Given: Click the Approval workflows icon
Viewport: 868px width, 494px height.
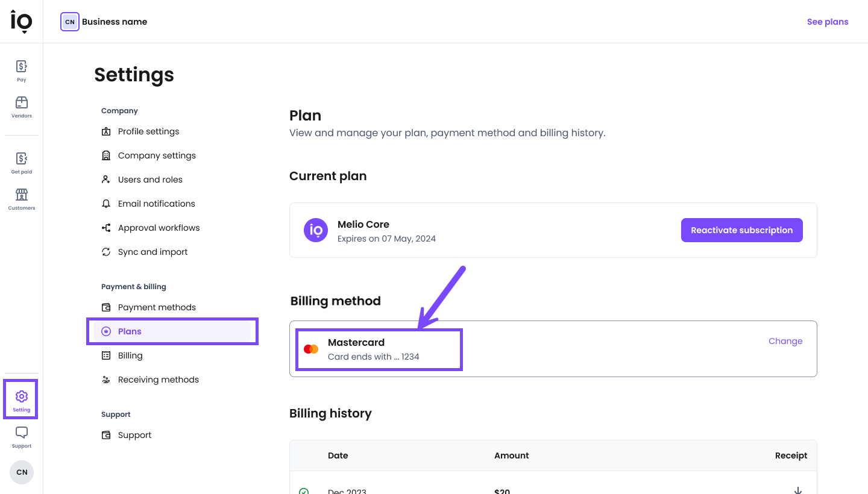Looking at the screenshot, I should coord(106,228).
